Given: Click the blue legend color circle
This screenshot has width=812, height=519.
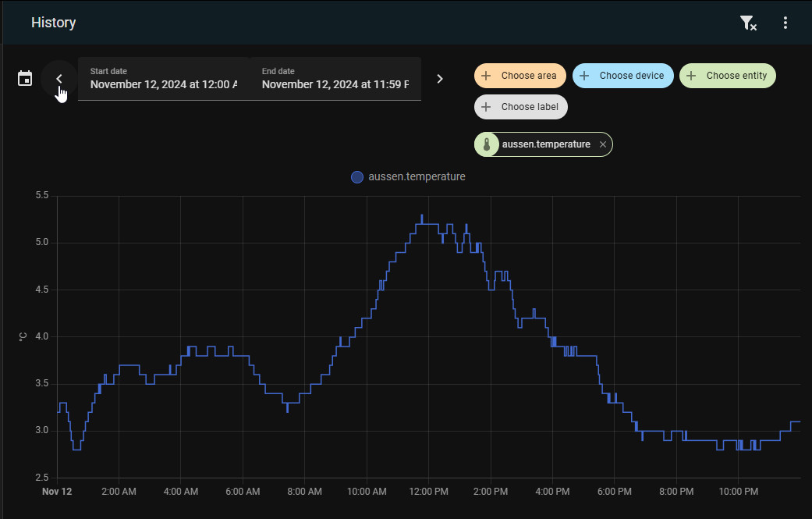Looking at the screenshot, I should click(x=357, y=177).
